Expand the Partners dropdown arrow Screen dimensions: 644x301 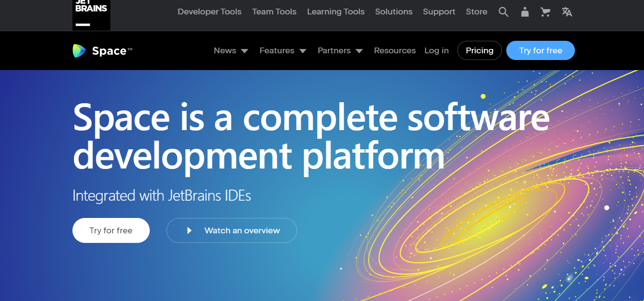click(359, 51)
